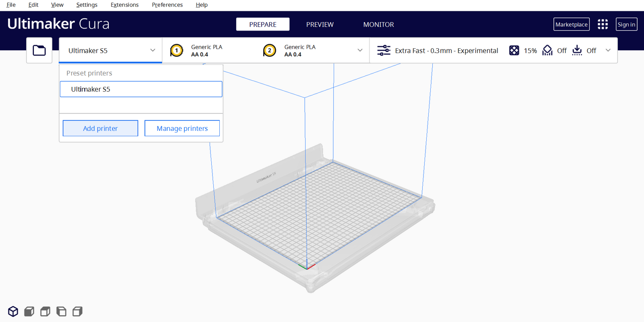This screenshot has height=322, width=644.
Task: Switch to front view cube icon
Action: click(29, 312)
